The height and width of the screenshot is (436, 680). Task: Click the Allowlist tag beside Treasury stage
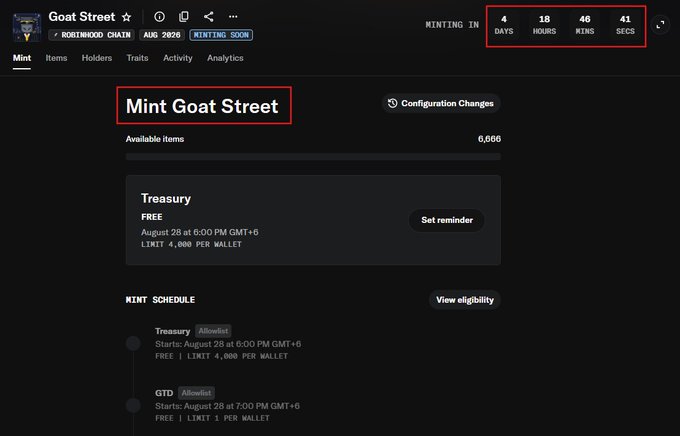click(x=213, y=331)
